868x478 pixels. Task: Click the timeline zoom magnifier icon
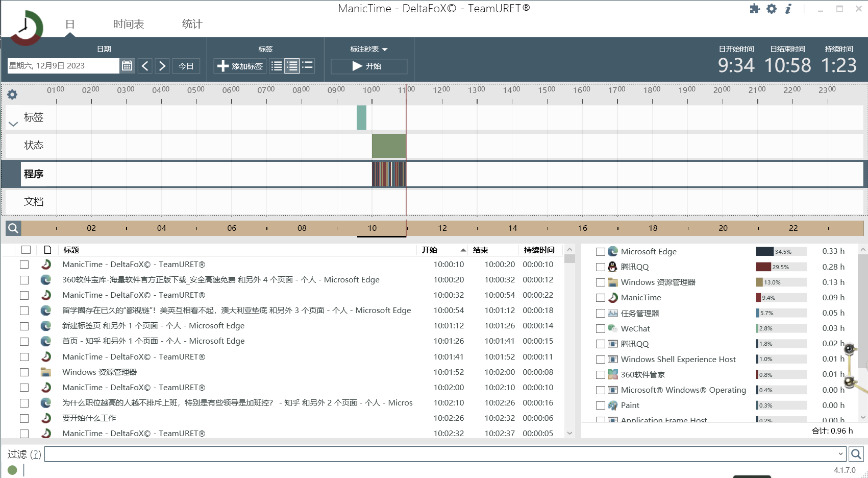pyautogui.click(x=13, y=228)
